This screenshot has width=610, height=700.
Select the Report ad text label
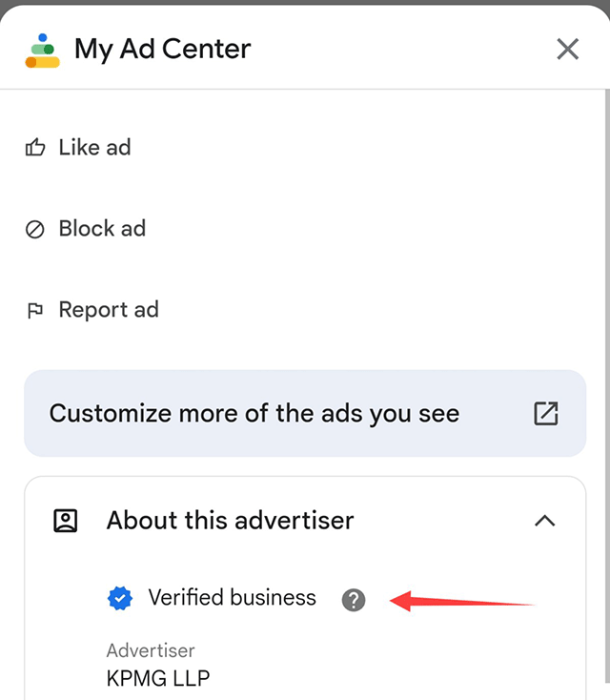[109, 310]
